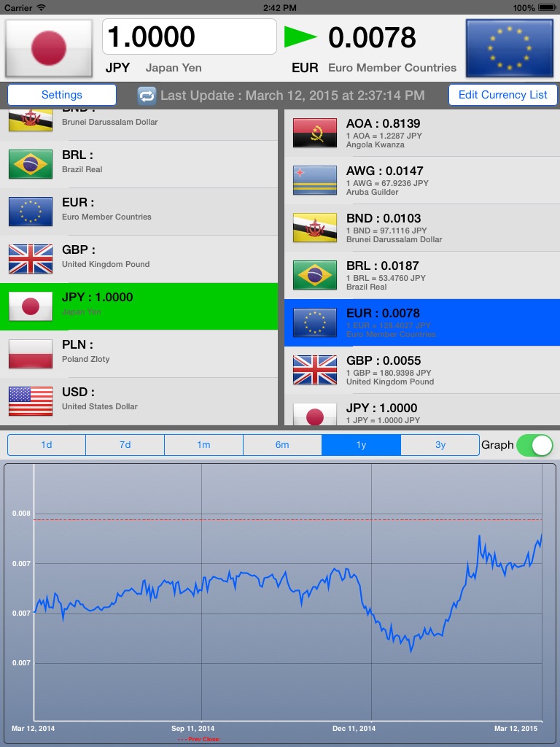The height and width of the screenshot is (747, 560).
Task: Select the 6m graph range
Action: click(282, 445)
